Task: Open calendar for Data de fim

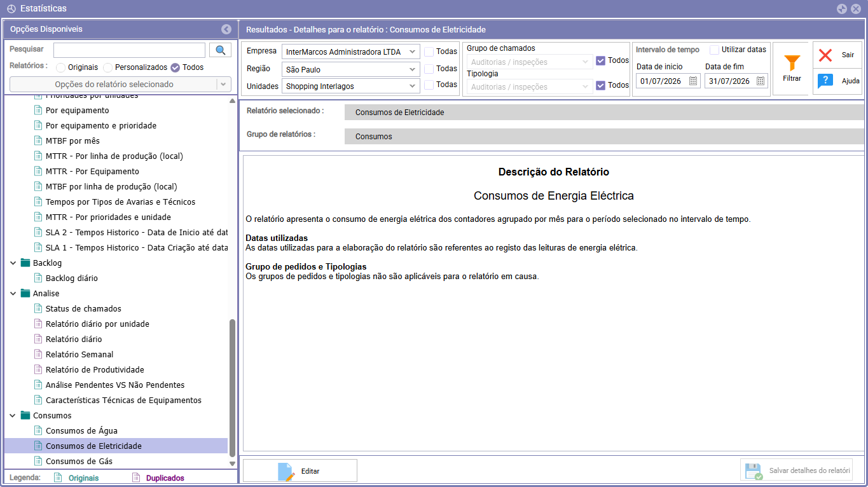Action: coord(761,81)
